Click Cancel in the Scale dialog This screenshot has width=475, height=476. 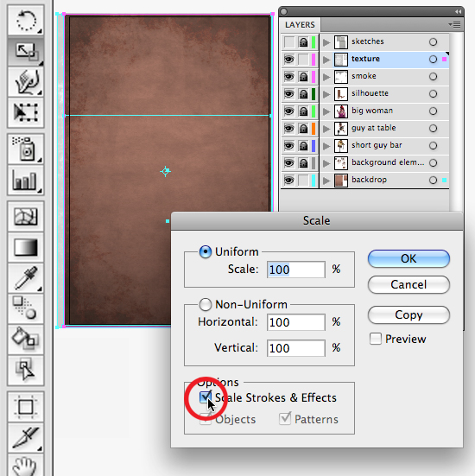point(408,284)
